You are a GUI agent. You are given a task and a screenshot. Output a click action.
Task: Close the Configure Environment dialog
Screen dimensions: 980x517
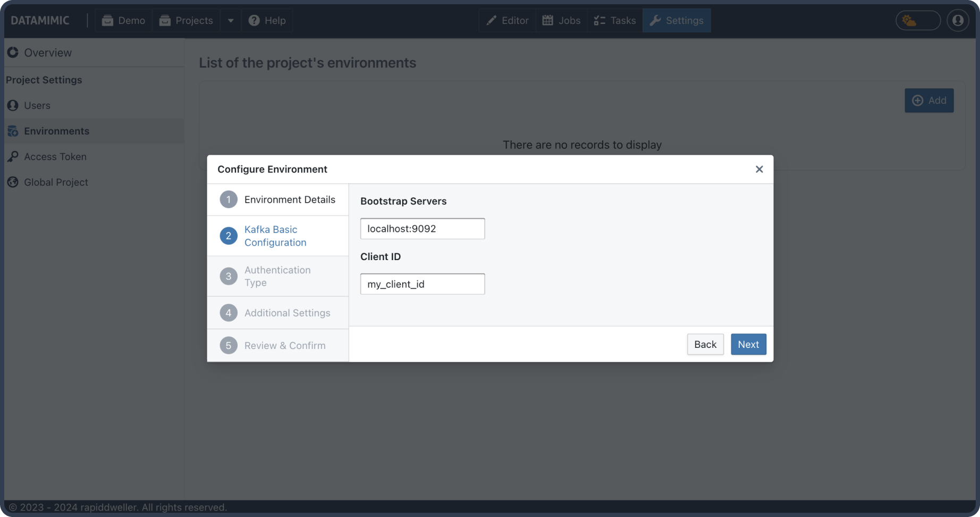[759, 169]
